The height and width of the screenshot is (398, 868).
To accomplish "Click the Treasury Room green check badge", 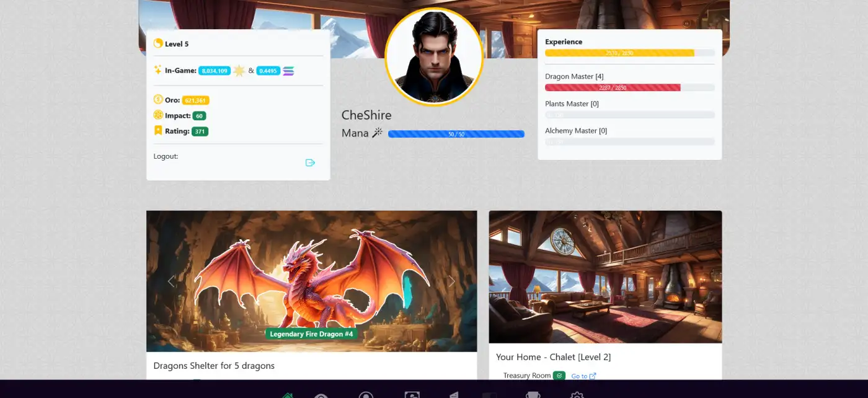I will point(559,376).
